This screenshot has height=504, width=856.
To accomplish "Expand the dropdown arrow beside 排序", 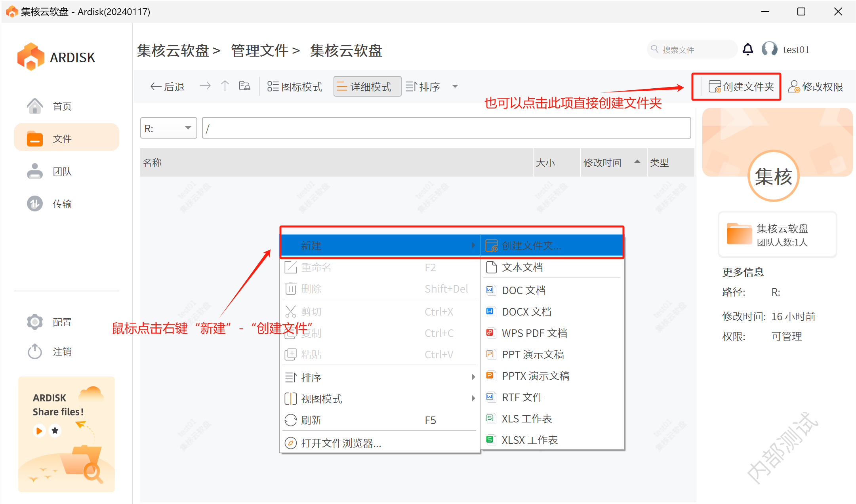I will (455, 86).
